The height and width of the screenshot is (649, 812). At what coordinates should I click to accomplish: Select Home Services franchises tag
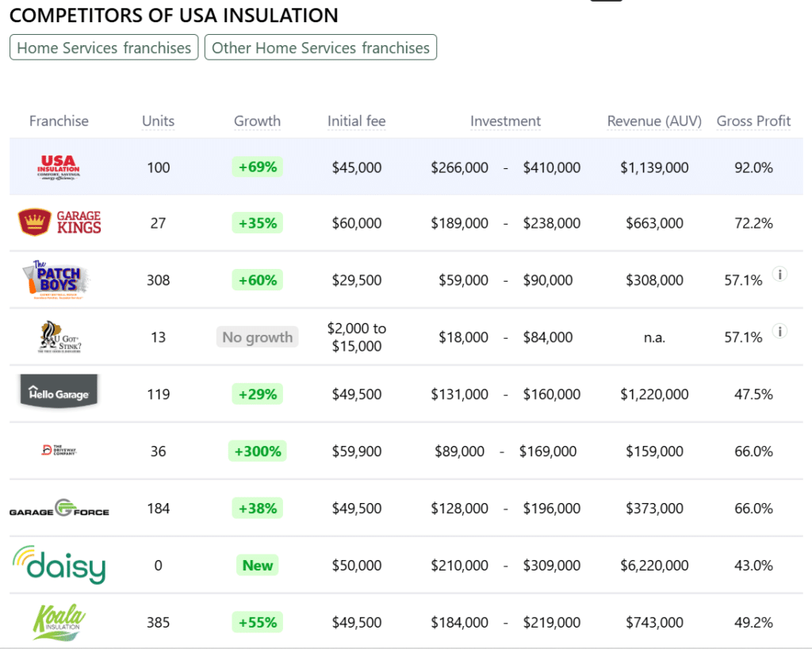point(104,48)
